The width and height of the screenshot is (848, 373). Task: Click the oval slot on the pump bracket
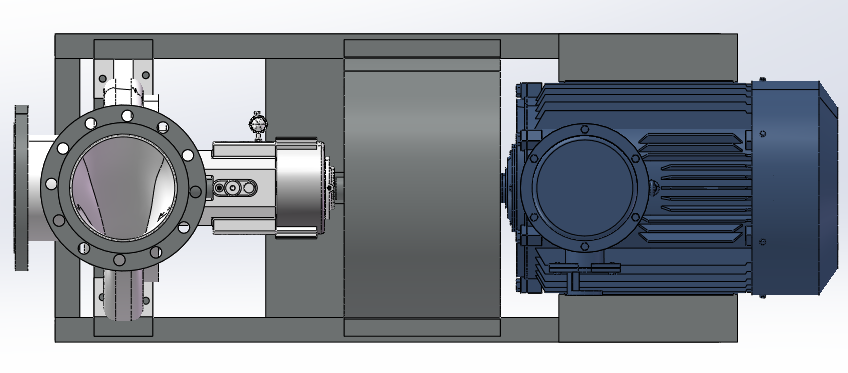[x=235, y=188]
